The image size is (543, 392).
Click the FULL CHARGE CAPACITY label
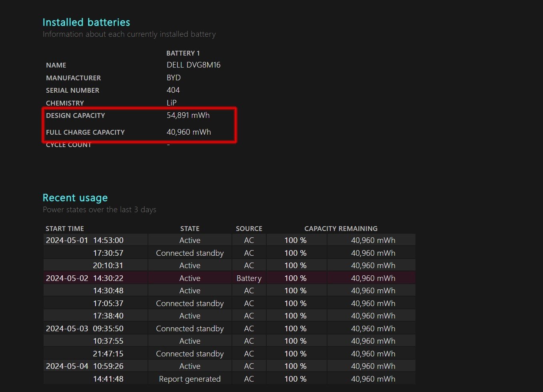[85, 132]
